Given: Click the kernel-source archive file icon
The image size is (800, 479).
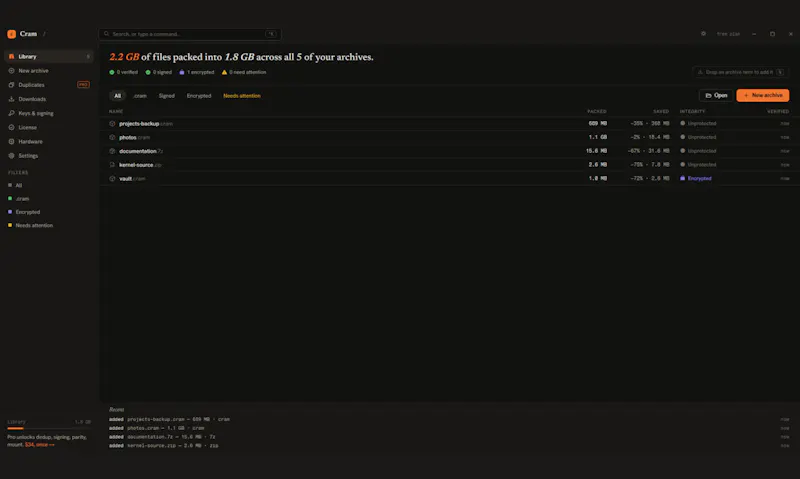Looking at the screenshot, I should (x=112, y=165).
